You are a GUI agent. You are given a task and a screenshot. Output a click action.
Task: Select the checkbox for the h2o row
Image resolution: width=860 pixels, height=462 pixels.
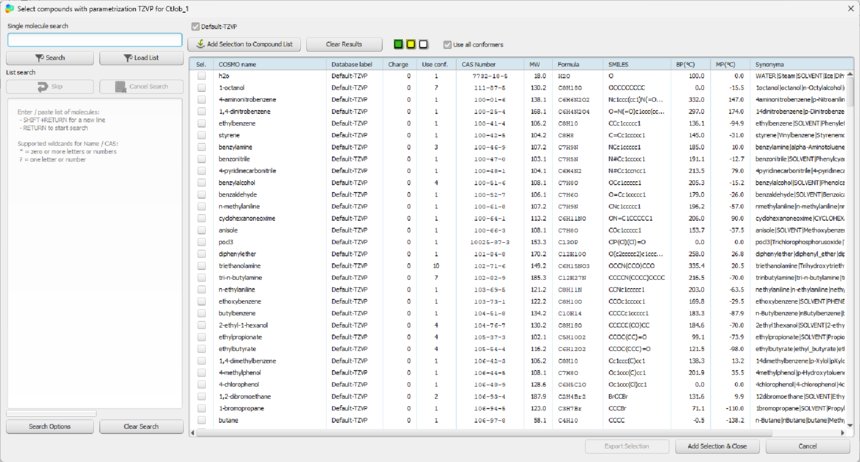201,76
